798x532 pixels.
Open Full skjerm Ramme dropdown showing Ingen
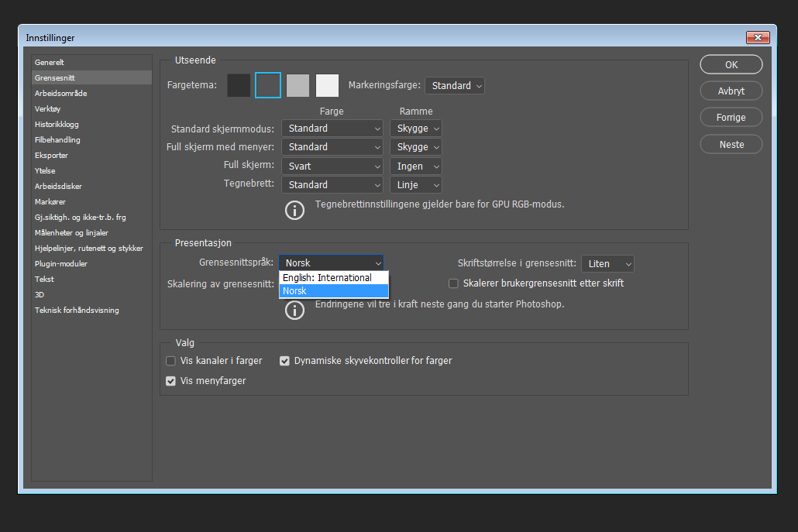[416, 166]
